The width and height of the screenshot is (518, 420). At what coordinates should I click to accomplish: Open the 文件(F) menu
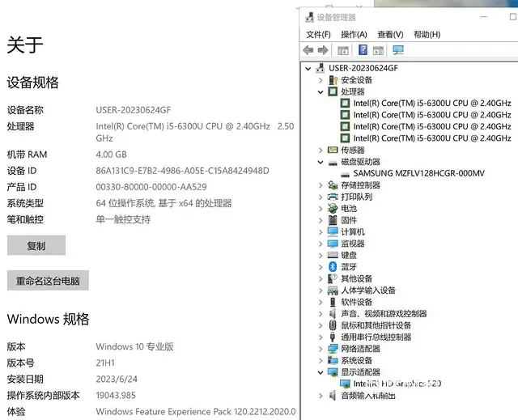click(318, 34)
